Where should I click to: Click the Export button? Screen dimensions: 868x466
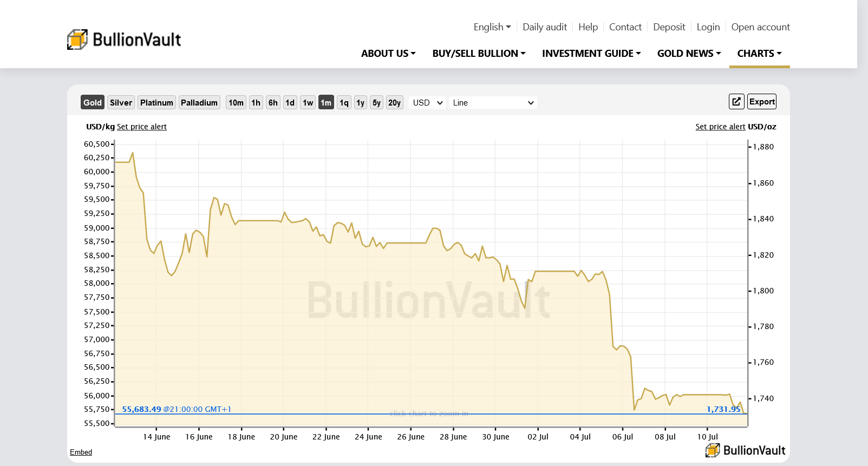(x=762, y=102)
